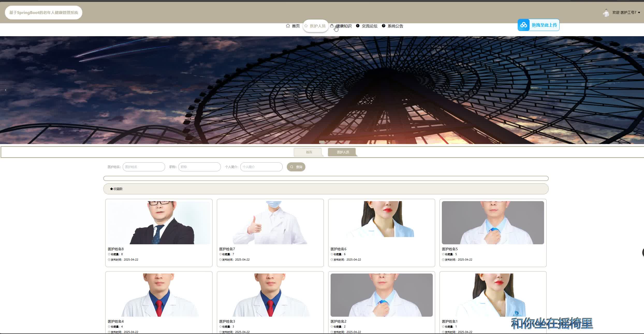Screen dimensions: 644x334
Task: Expand the 医护工号7 user dropdown
Action: [639, 13]
